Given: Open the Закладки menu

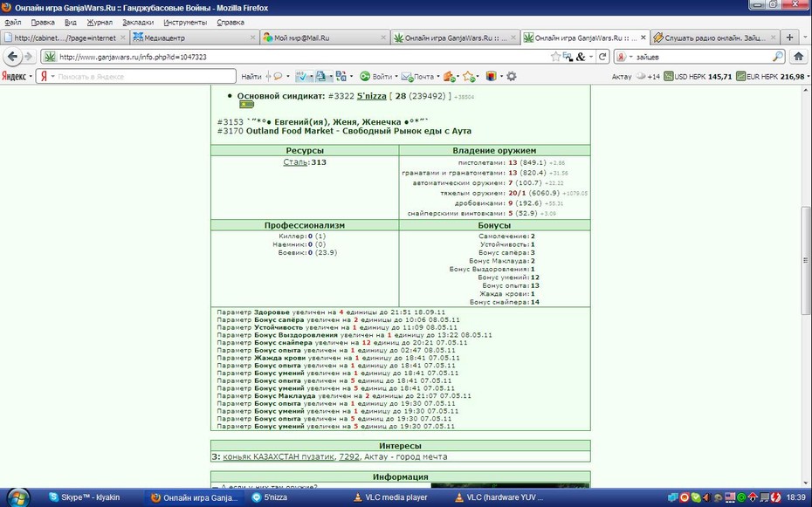Looking at the screenshot, I should tap(138, 22).
